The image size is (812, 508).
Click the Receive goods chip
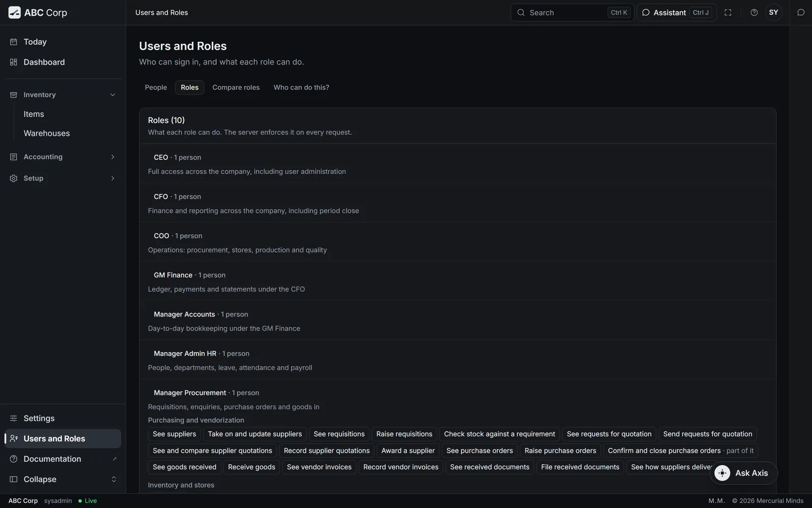252,467
